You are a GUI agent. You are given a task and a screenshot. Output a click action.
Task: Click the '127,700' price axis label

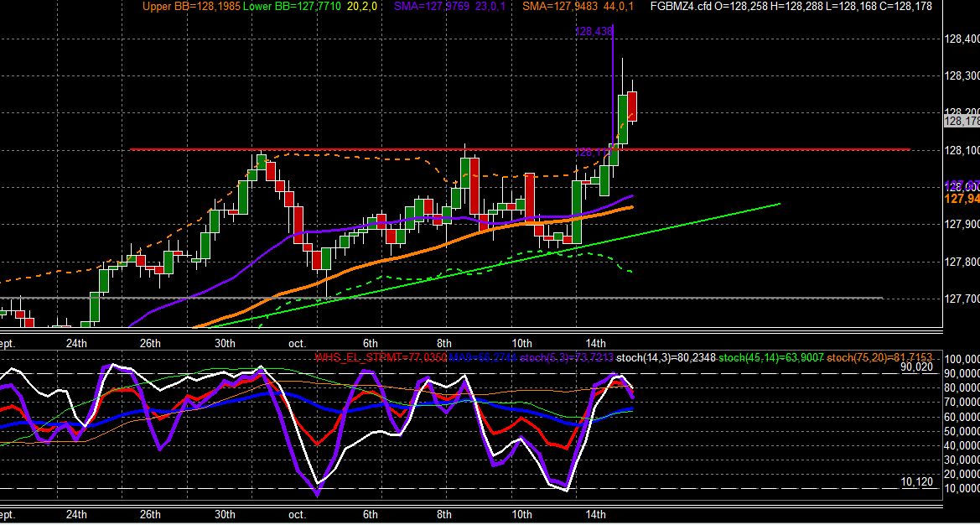point(962,298)
